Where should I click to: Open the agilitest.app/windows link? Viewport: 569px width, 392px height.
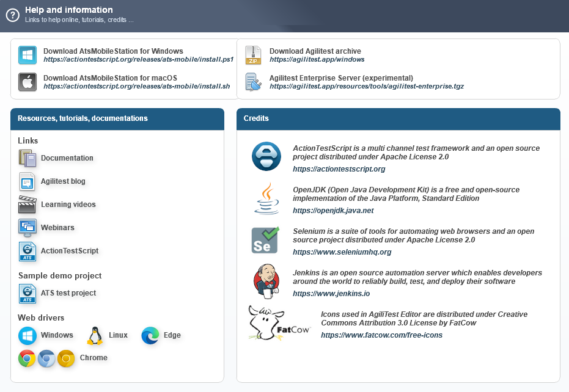317,59
